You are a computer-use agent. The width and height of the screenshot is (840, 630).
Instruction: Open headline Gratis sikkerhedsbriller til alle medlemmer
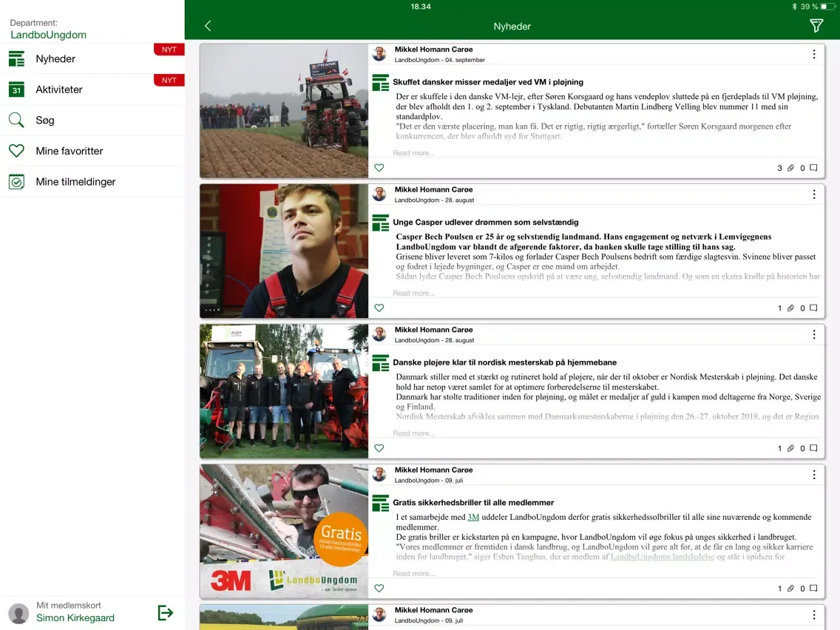pos(473,503)
